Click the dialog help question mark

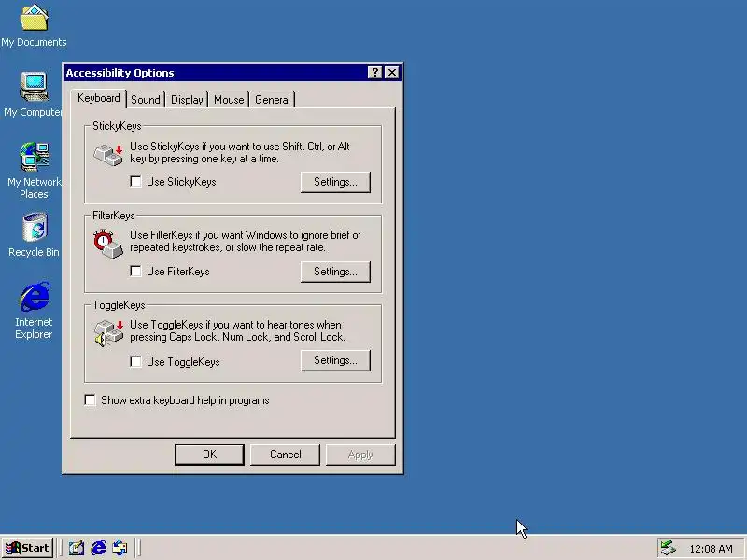[x=375, y=73]
